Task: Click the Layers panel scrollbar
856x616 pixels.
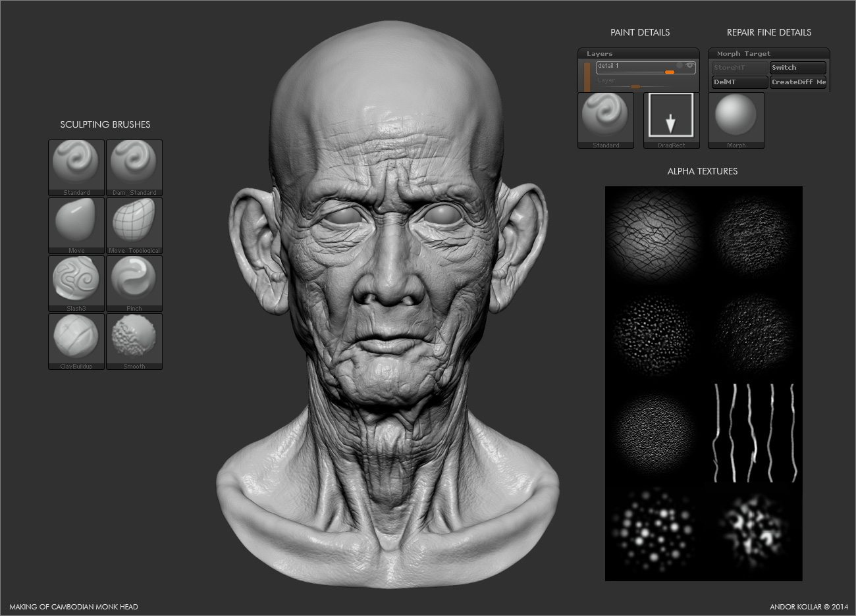Action: [x=587, y=77]
